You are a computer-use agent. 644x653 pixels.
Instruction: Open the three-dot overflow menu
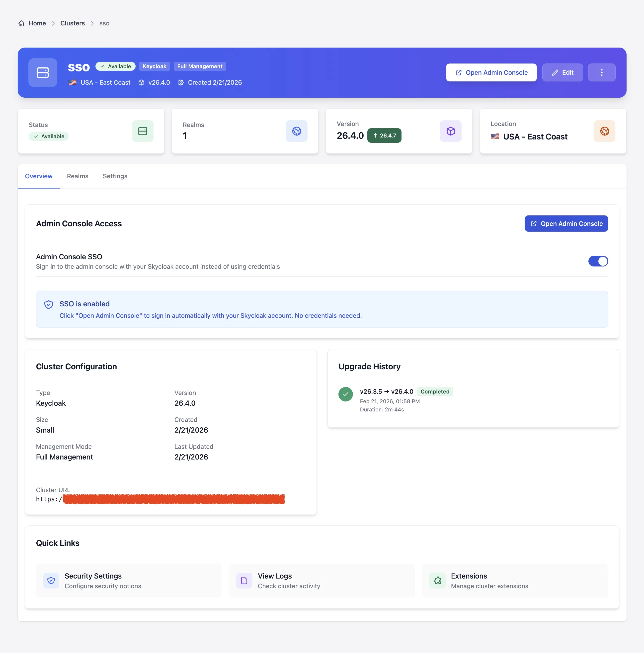[602, 72]
